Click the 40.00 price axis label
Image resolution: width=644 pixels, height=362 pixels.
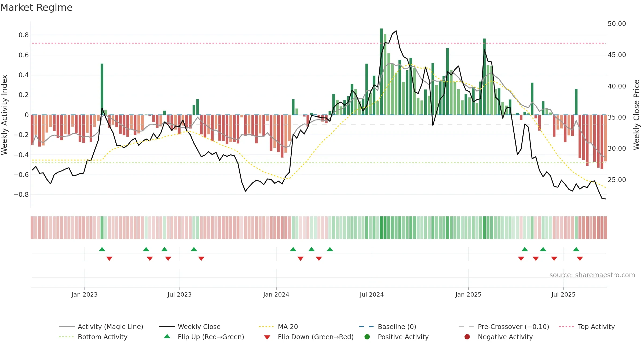click(617, 86)
